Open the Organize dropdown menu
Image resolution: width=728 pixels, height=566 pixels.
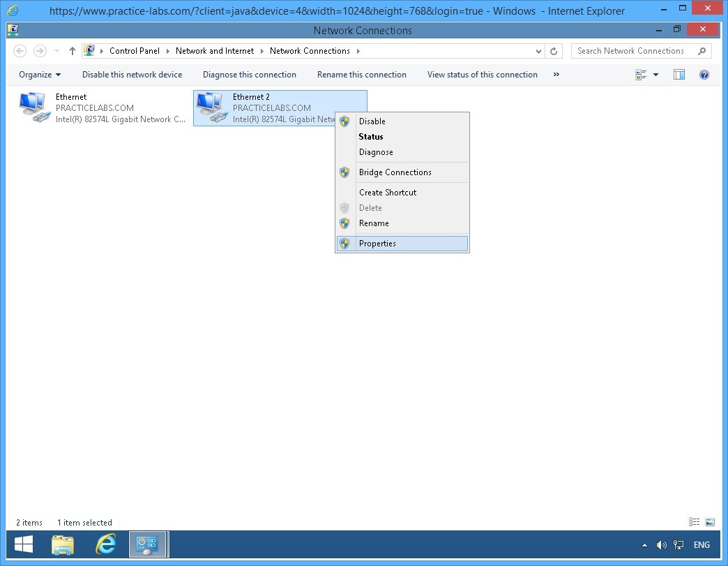point(40,75)
